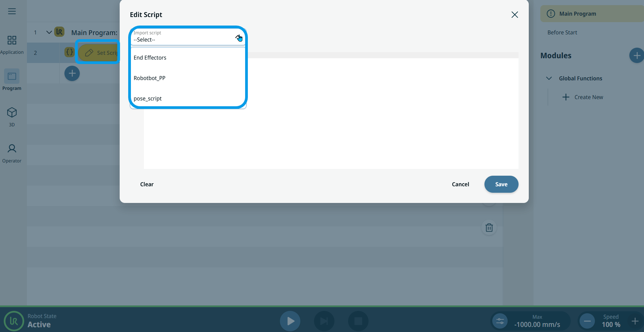Viewport: 644px width, 332px height.
Task: Click the trash delete icon
Action: point(489,227)
